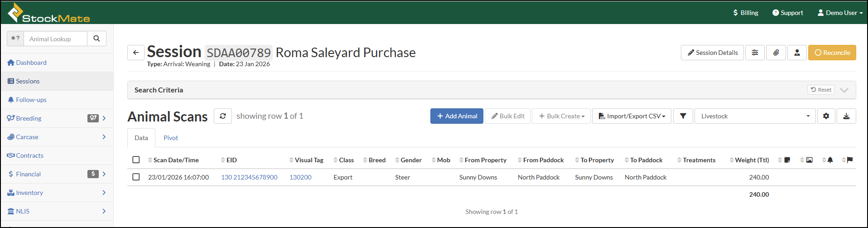This screenshot has height=228, width=868.
Task: Open the Import/Export CSV dropdown
Action: click(x=632, y=116)
